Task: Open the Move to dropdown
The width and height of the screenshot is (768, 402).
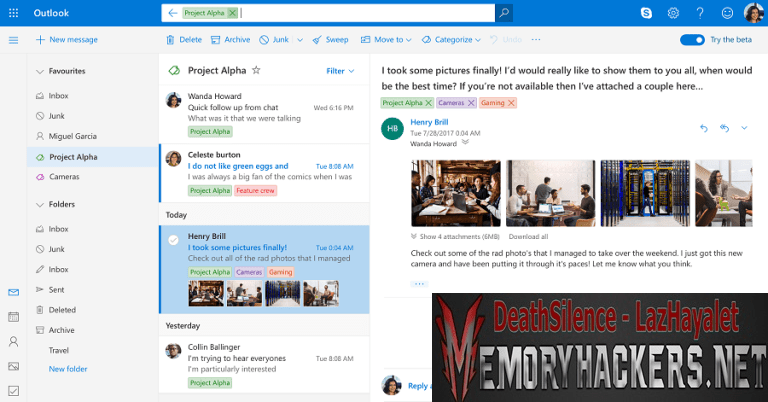Action: [385, 40]
